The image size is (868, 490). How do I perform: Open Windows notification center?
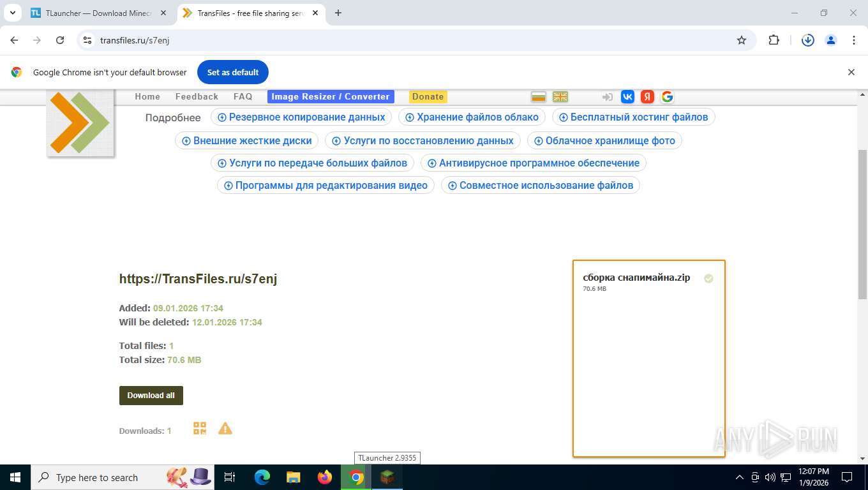[x=847, y=477]
